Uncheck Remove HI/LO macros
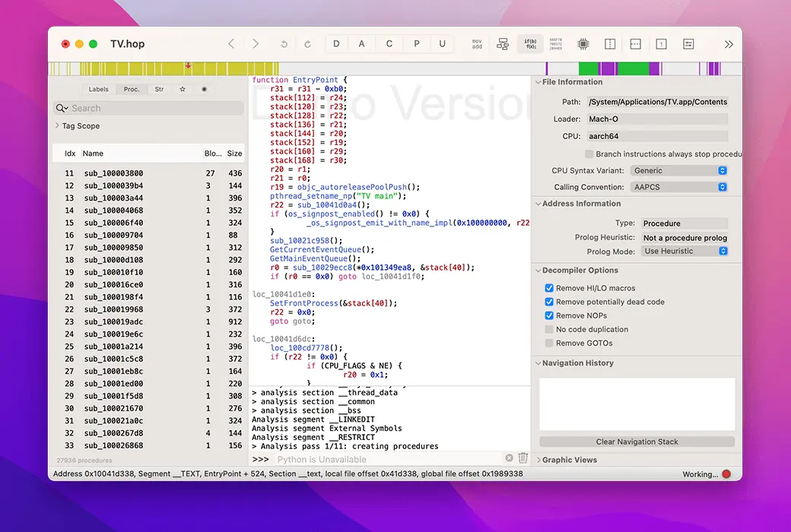The height and width of the screenshot is (532, 791). (549, 288)
